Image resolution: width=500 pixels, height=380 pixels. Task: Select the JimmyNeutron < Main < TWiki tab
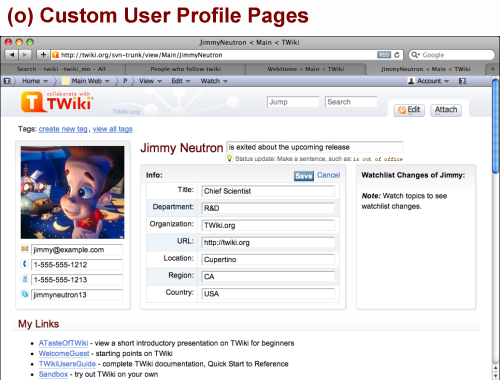[426, 69]
